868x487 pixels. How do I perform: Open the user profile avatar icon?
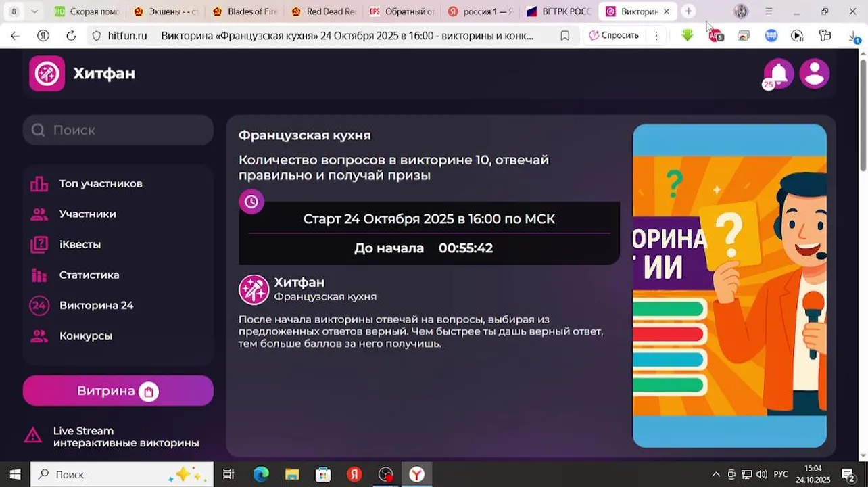815,73
